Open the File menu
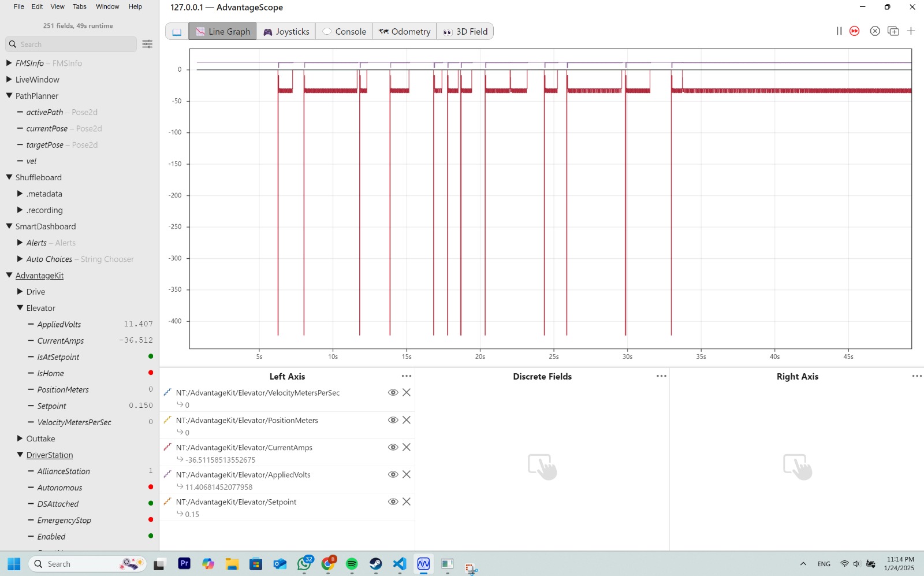 coord(19,6)
